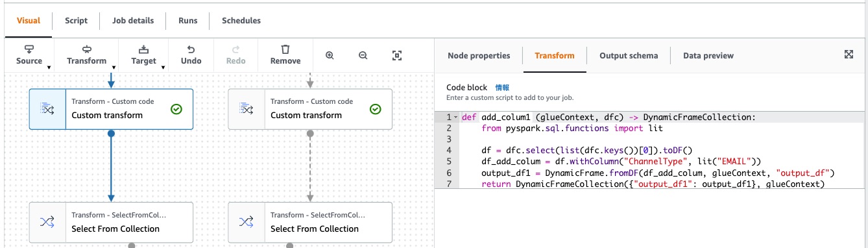Open the Transform toolbar menu

click(x=86, y=55)
